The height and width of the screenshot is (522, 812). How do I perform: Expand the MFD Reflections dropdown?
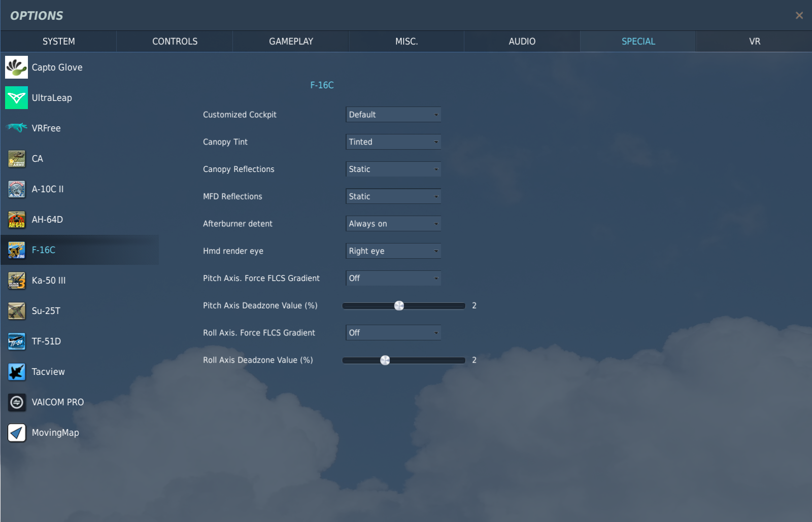click(393, 196)
